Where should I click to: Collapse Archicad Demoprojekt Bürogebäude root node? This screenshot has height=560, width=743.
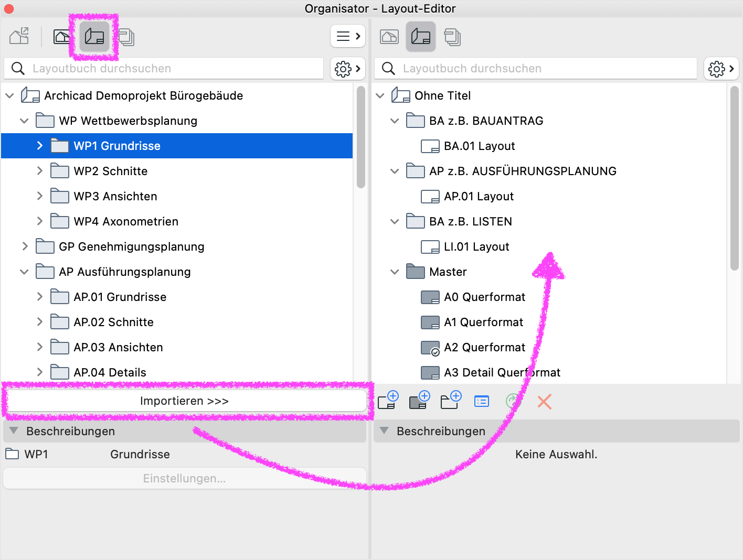(9, 96)
